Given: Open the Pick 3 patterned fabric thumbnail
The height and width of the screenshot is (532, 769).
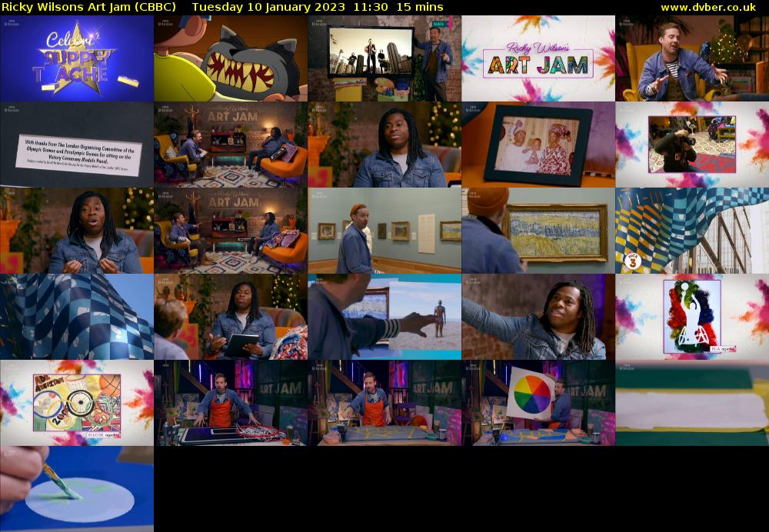Looking at the screenshot, I should coord(692,231).
